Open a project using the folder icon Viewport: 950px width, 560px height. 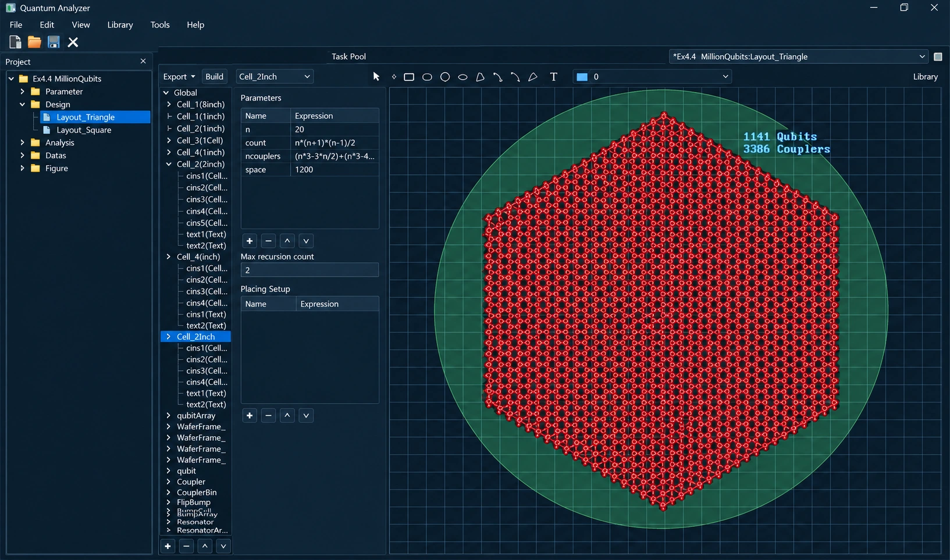tap(34, 42)
